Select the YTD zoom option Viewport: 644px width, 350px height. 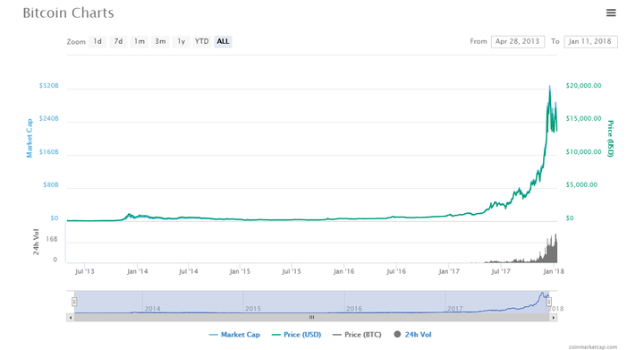[x=201, y=41]
